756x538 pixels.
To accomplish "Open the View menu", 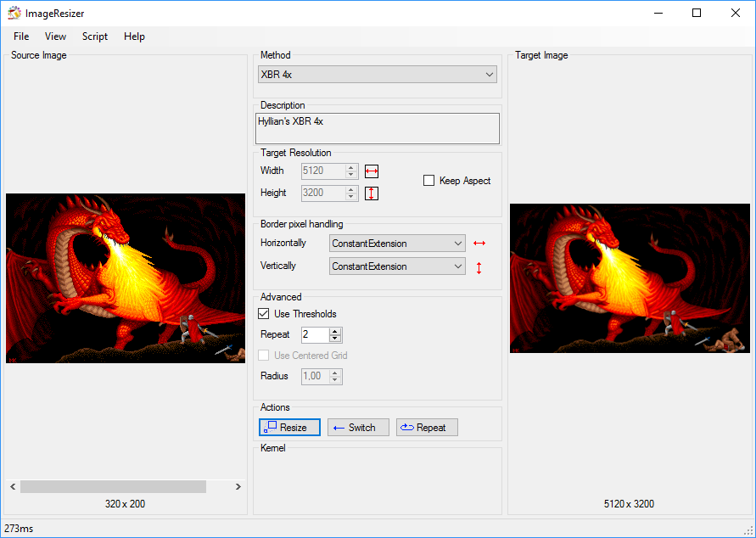I will pyautogui.click(x=55, y=36).
